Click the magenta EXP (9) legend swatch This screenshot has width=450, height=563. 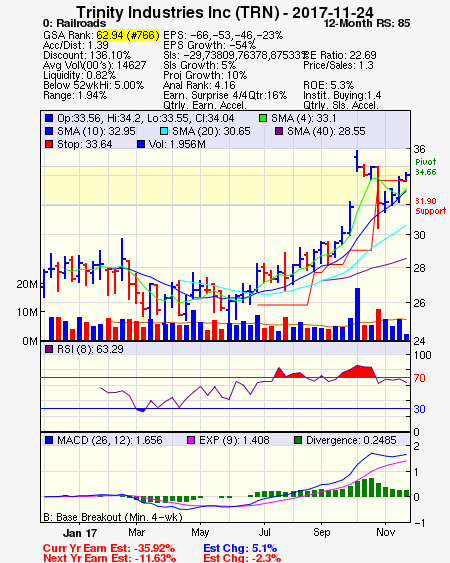[x=191, y=440]
